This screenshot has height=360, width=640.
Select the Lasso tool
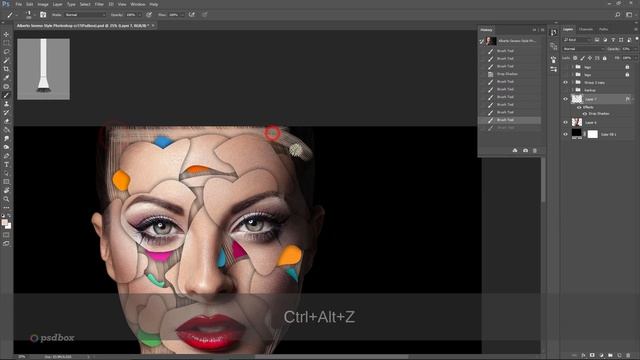(x=6, y=51)
